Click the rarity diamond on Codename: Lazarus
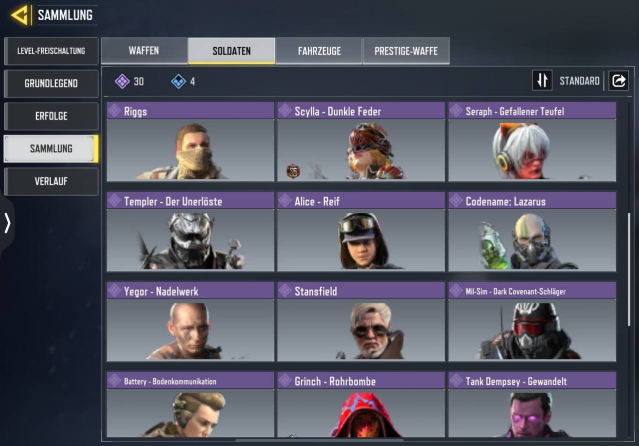The image size is (639, 446). pyautogui.click(x=456, y=201)
